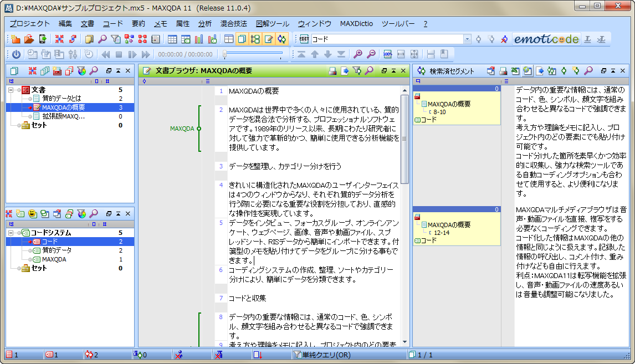Toggle the Document Browser window icon

click(x=269, y=39)
